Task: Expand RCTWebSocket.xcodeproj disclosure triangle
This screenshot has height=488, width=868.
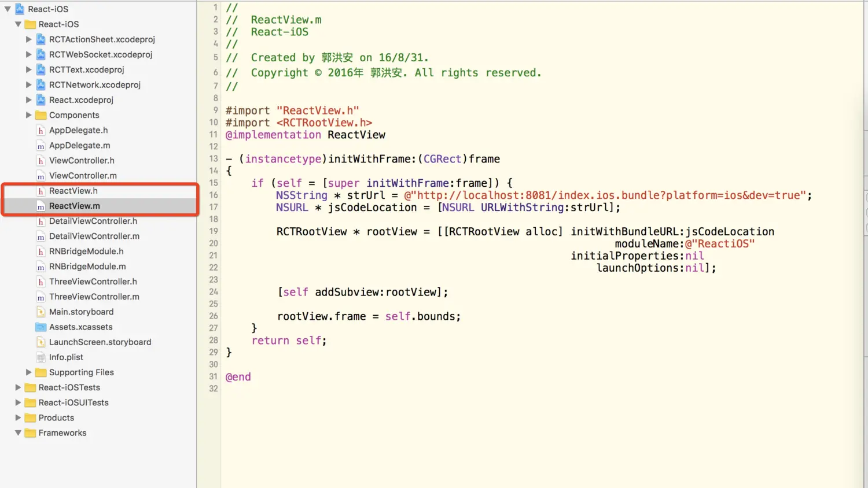Action: [28, 54]
